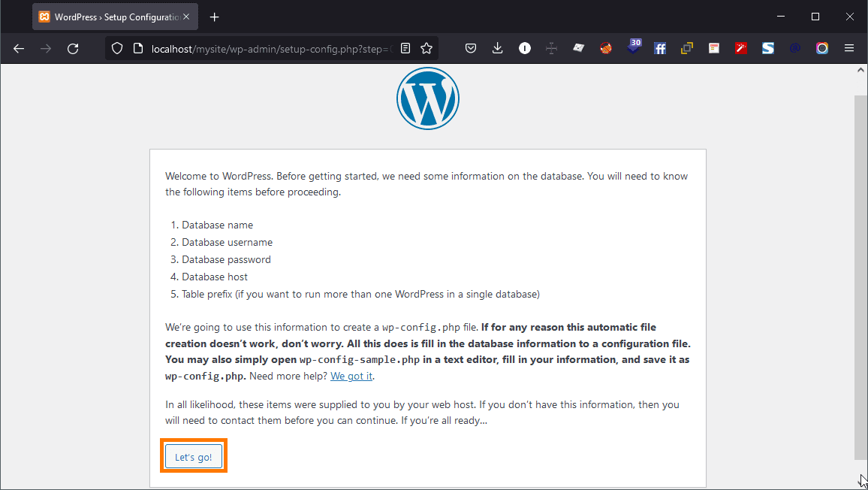868x490 pixels.
Task: Click the vertical scrollbar thumb
Action: (x=860, y=277)
